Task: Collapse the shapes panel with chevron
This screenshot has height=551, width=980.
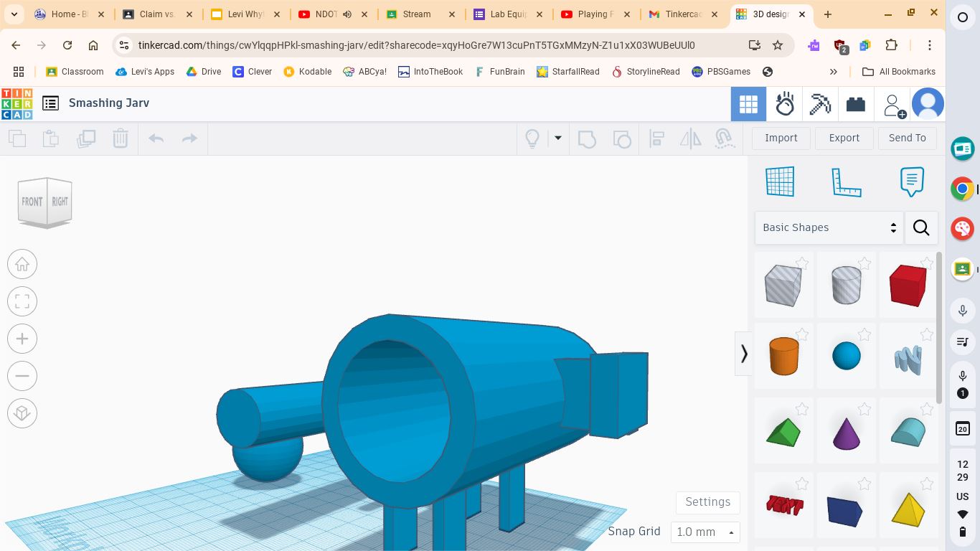Action: coord(744,354)
